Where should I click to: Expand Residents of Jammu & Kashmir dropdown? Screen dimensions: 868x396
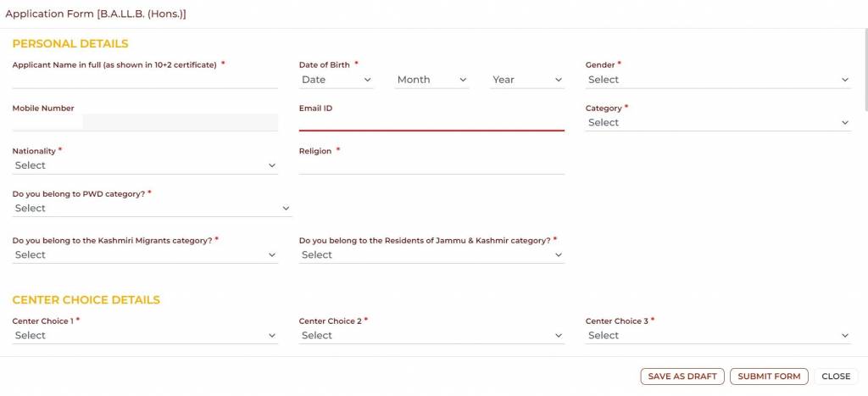pos(431,255)
